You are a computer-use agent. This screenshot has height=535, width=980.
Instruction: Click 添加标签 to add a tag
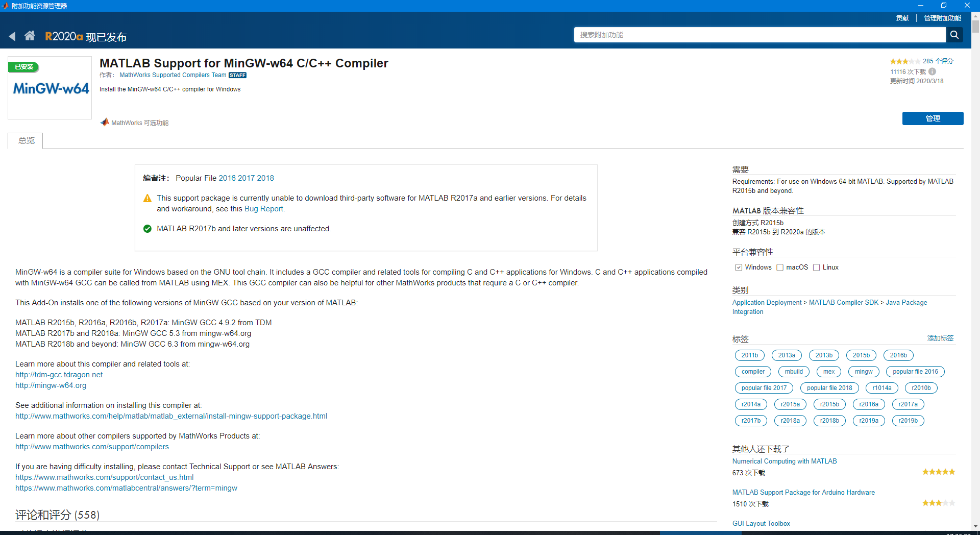pos(940,338)
